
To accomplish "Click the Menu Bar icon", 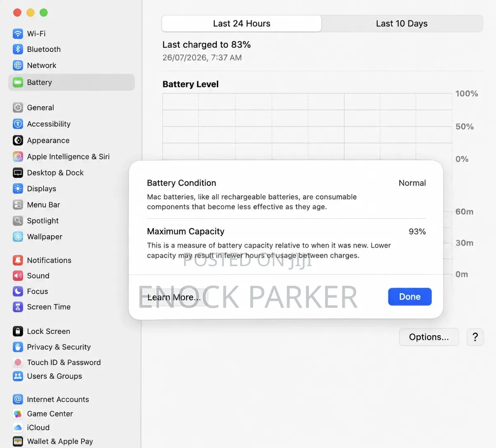I will click(18, 205).
